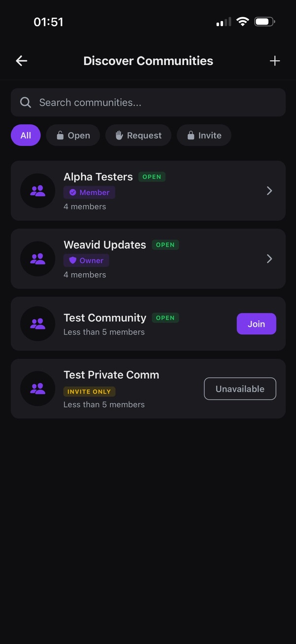
Task: Join the Test Community
Action: [x=256, y=324]
